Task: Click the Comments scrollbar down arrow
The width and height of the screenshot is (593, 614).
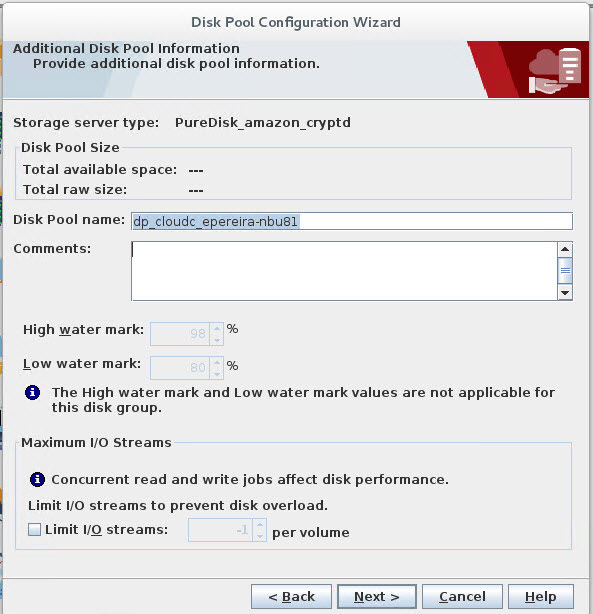Action: coord(565,293)
